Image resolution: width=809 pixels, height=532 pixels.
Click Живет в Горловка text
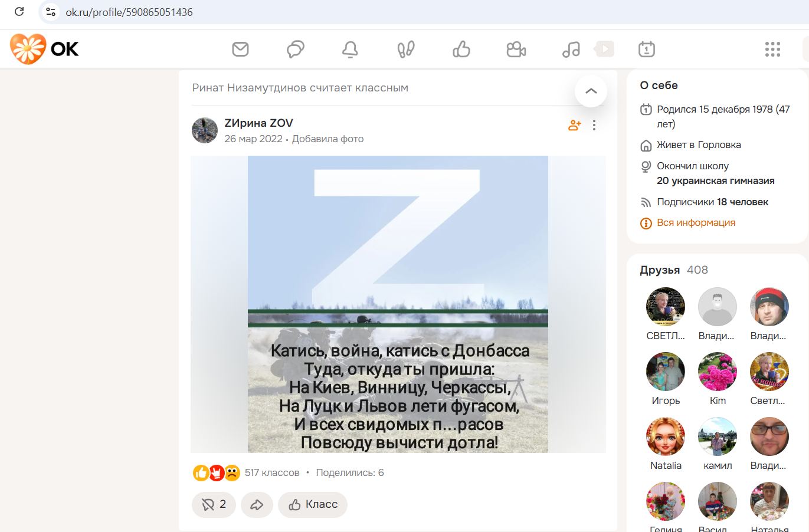[x=699, y=145]
